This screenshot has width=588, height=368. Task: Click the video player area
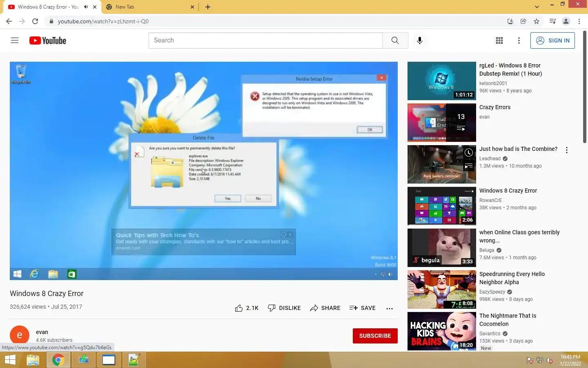coord(203,171)
